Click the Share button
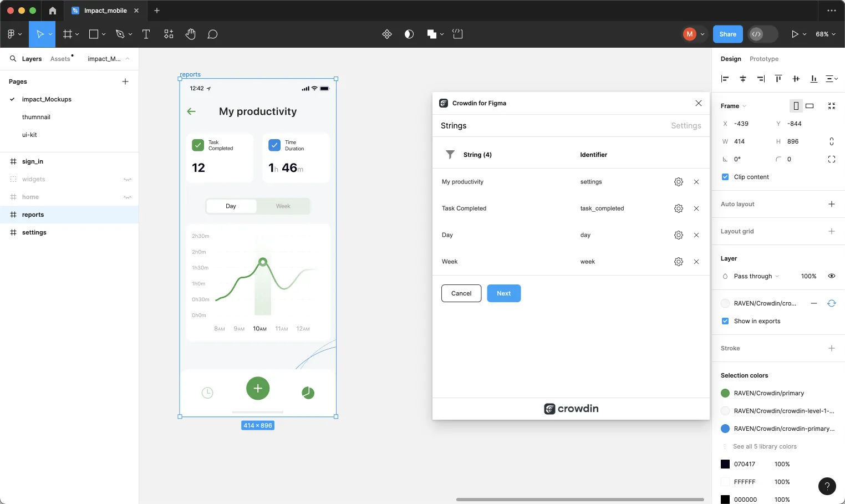 727,34
